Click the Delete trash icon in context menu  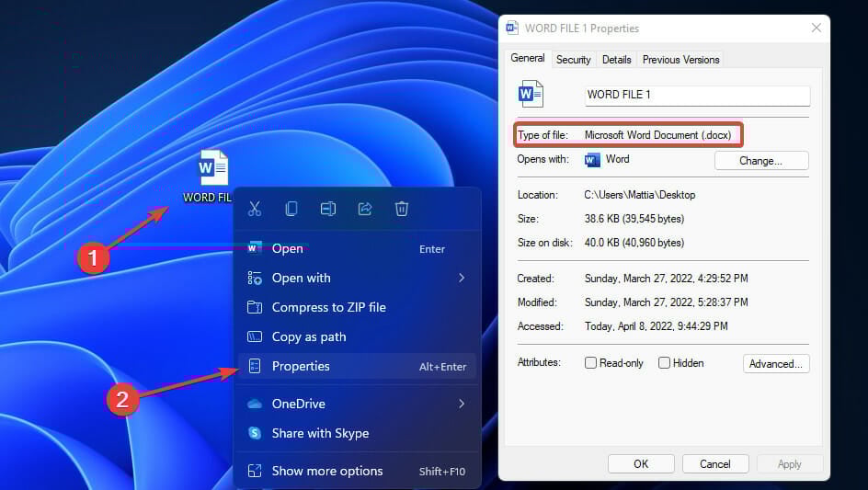coord(402,209)
